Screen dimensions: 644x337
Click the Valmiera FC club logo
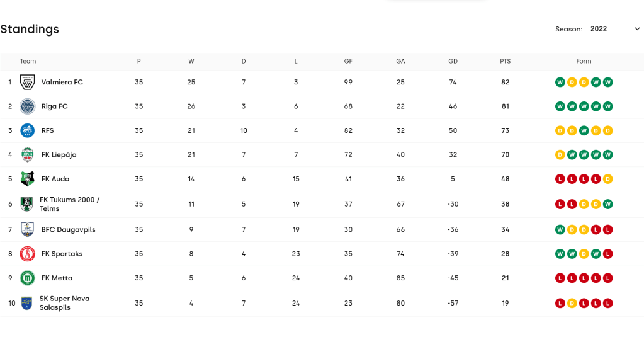click(27, 83)
